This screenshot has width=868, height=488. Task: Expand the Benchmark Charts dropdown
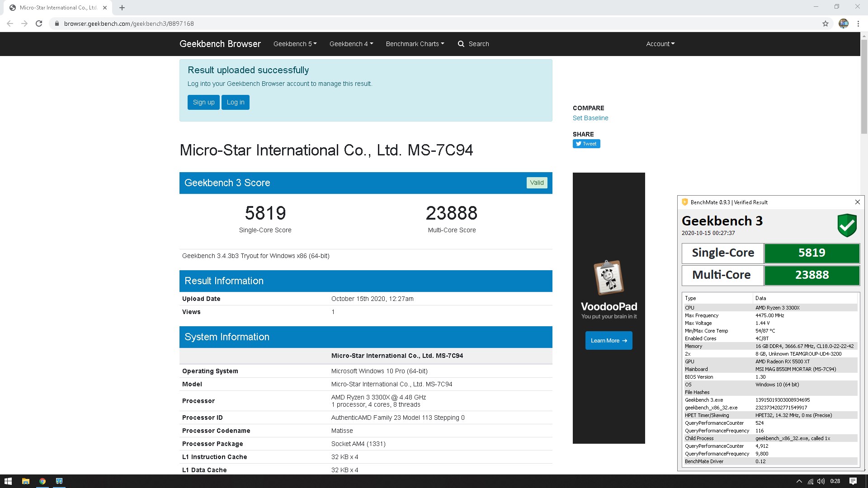(x=415, y=44)
